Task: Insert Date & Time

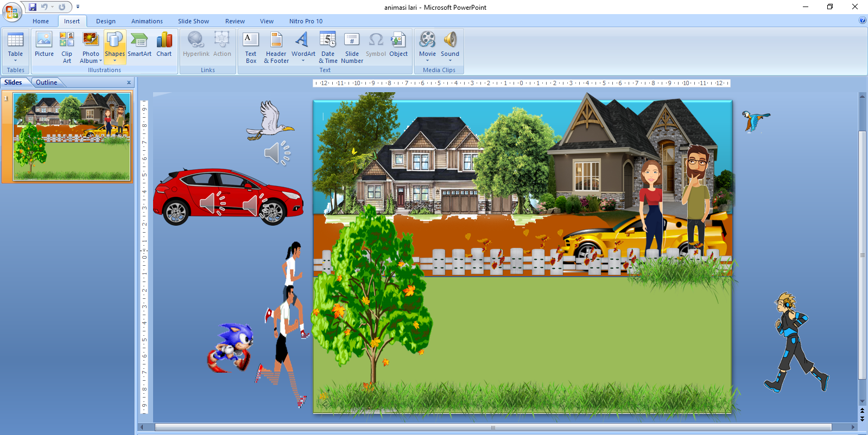Action: pos(328,47)
